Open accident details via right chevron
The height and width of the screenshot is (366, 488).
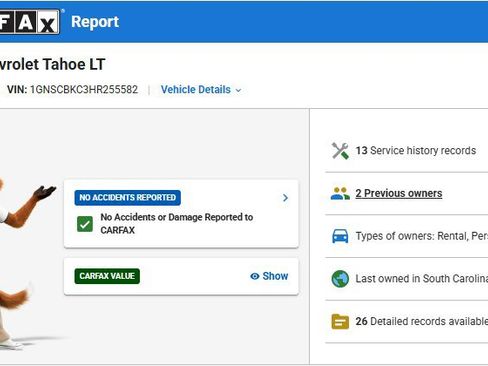[285, 198]
